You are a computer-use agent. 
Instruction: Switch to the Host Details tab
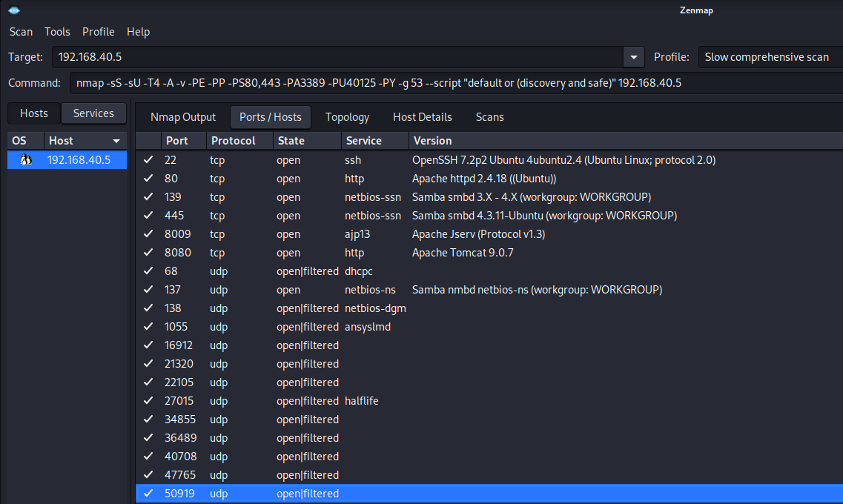422,117
